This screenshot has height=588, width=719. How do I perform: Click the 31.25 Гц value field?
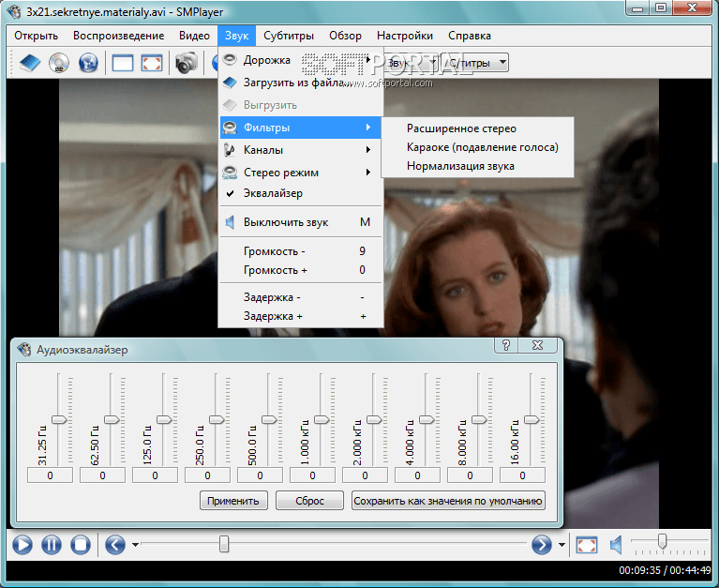pos(50,475)
